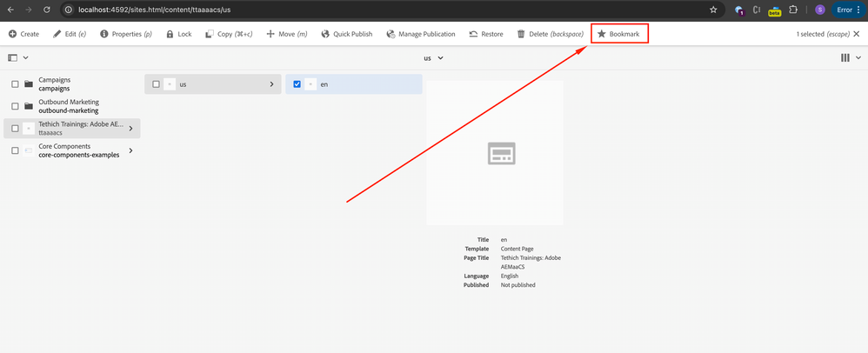The height and width of the screenshot is (353, 868).
Task: Uncheck the 'en' page checkbox
Action: [x=297, y=84]
